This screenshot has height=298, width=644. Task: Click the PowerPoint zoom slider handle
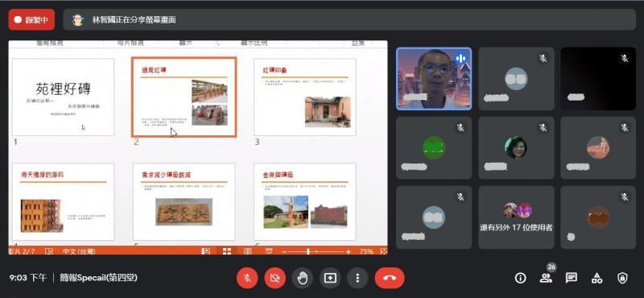tap(308, 251)
